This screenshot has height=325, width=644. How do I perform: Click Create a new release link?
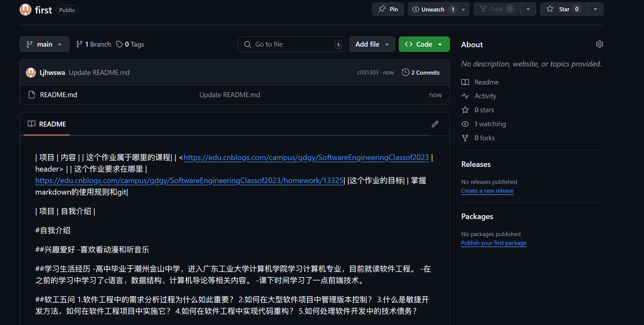click(487, 191)
